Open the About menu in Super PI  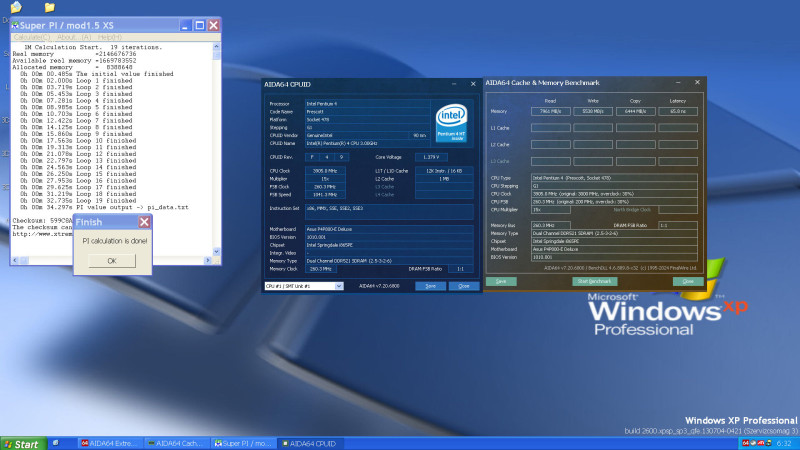(74, 37)
